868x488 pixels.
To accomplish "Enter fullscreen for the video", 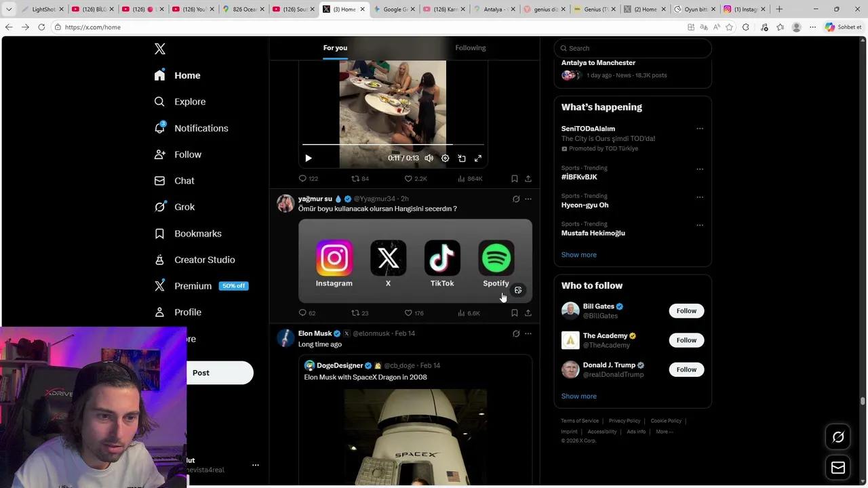I will (x=478, y=158).
